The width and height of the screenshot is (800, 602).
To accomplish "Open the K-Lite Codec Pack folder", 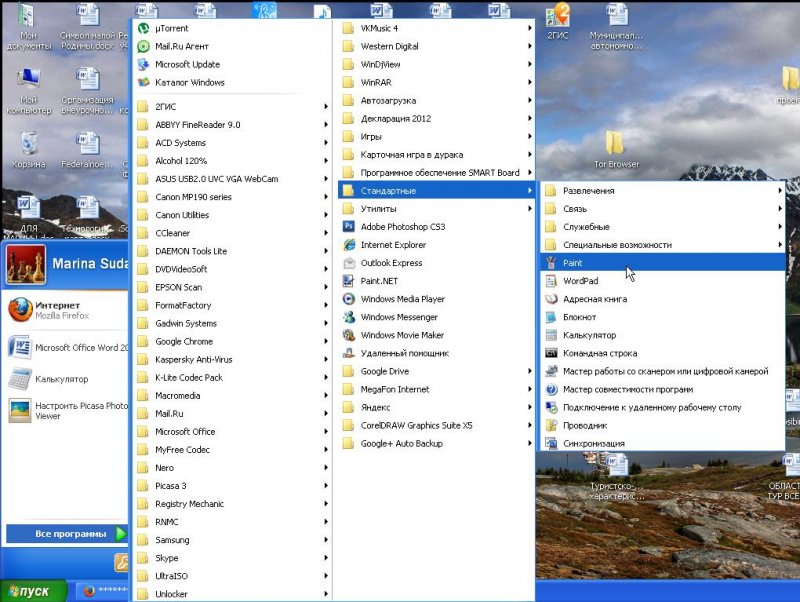I will tap(232, 378).
